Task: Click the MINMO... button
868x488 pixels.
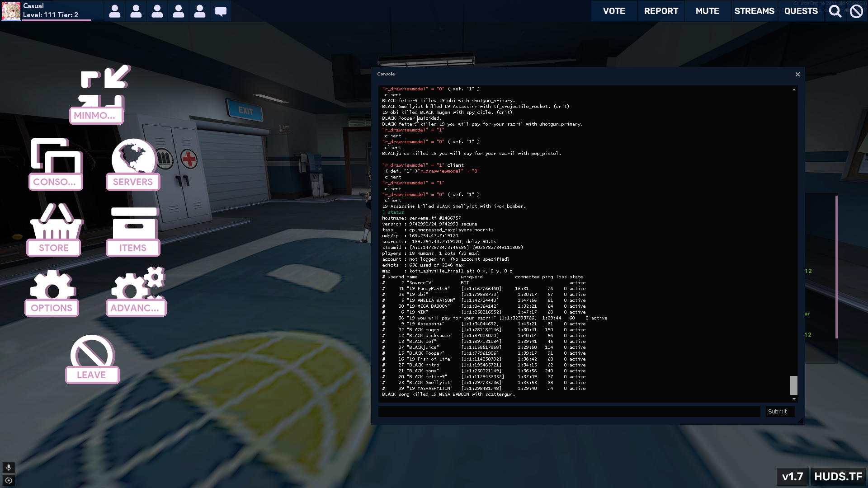Action: 96,116
